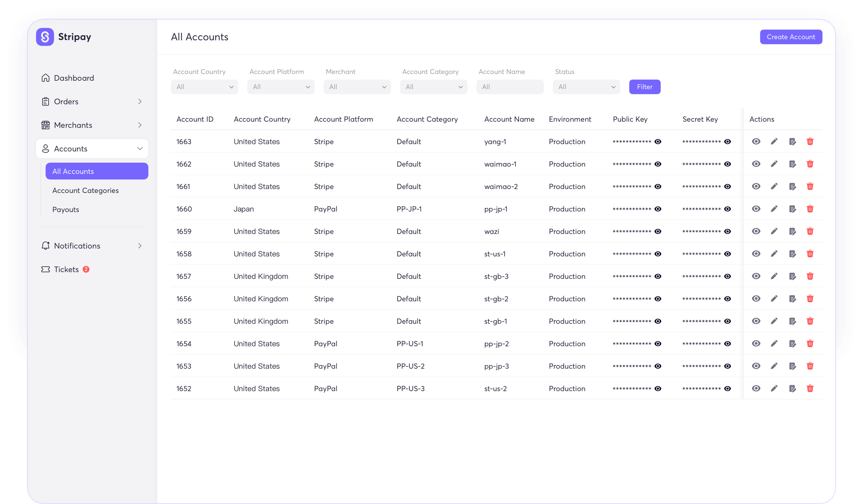Open notes icon for account 1655
The image size is (863, 504).
(792, 321)
